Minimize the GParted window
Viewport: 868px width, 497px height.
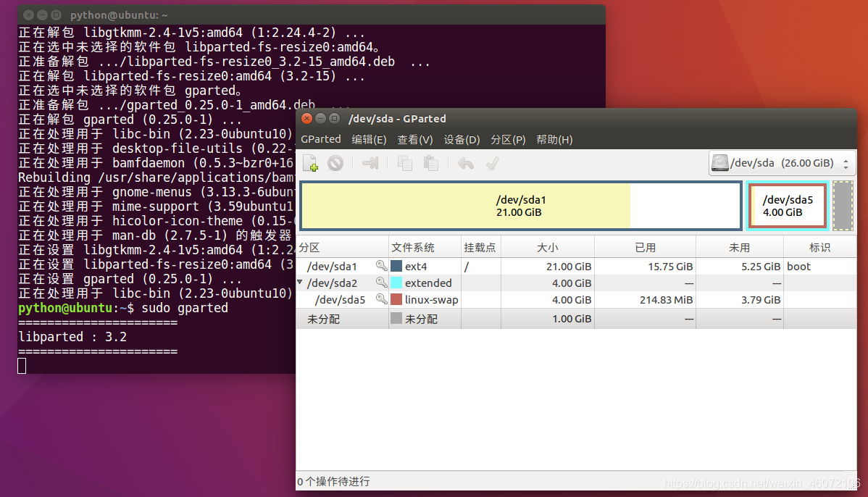pos(320,118)
